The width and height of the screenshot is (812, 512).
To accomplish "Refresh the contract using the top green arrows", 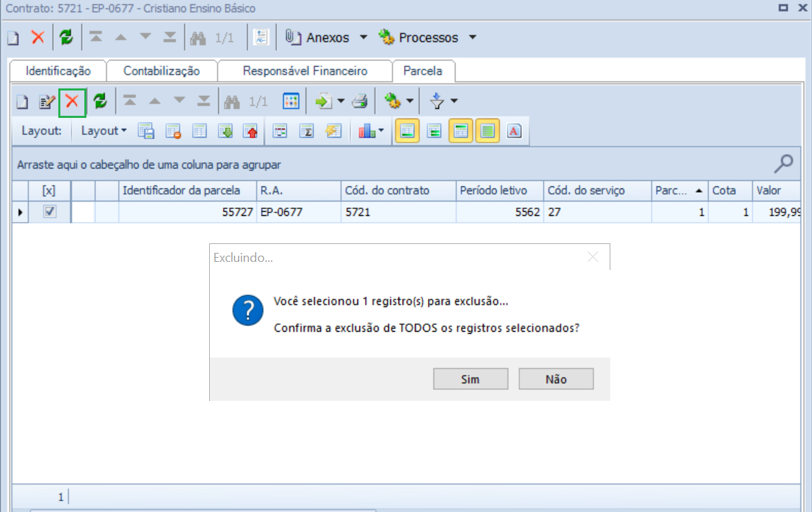I will click(x=67, y=37).
